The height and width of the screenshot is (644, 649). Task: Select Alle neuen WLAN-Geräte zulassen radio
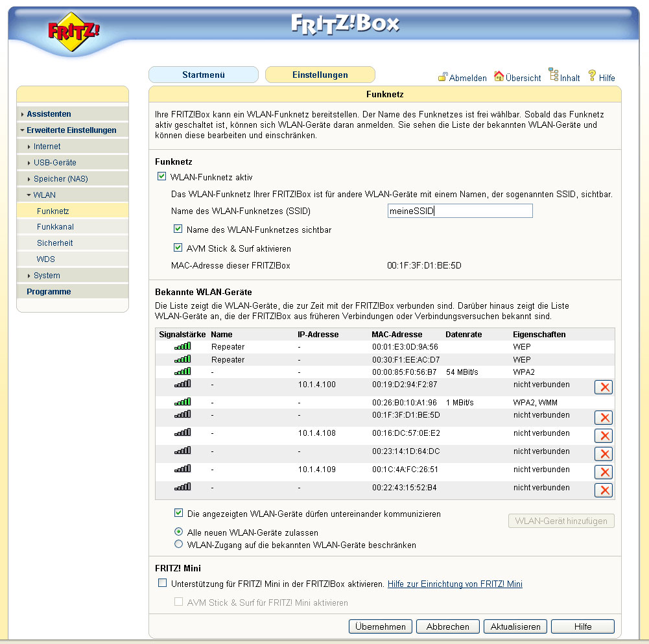coord(178,531)
